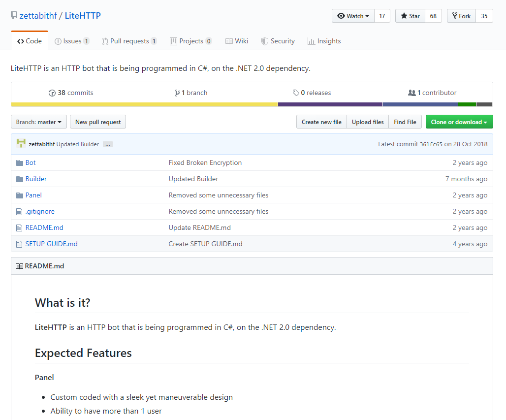Click purple segment of language bar
506x420 pixels.
(x=330, y=104)
